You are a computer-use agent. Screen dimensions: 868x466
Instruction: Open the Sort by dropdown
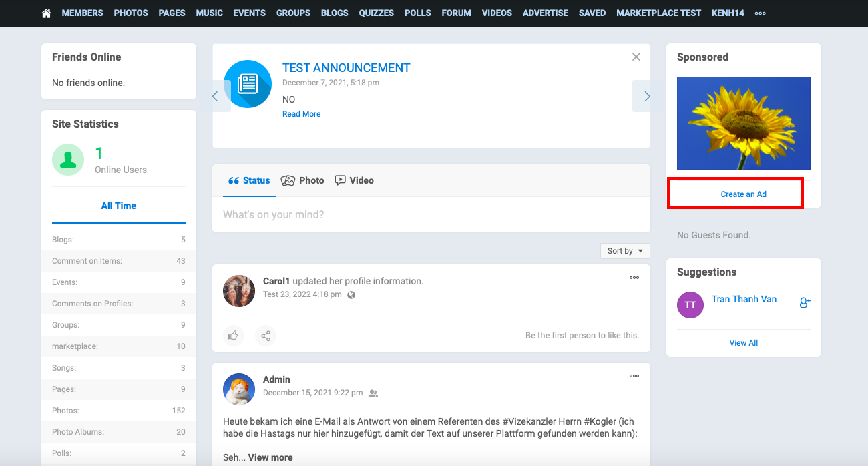625,251
